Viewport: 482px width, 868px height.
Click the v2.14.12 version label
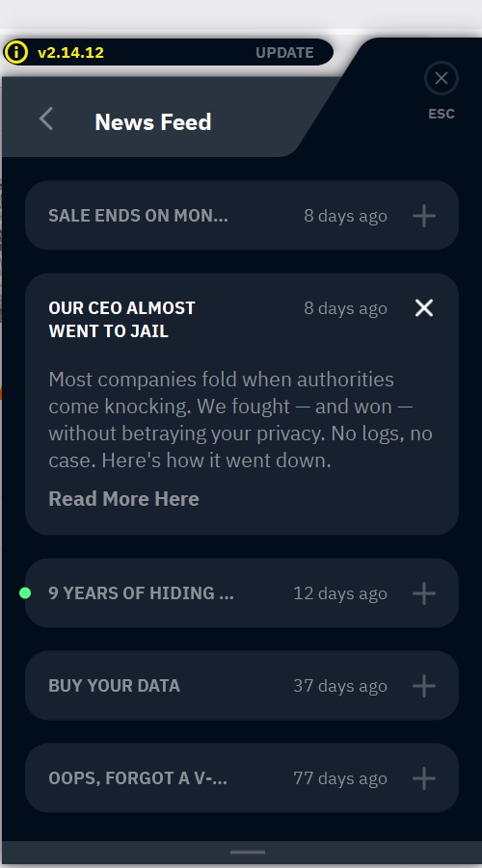(70, 53)
